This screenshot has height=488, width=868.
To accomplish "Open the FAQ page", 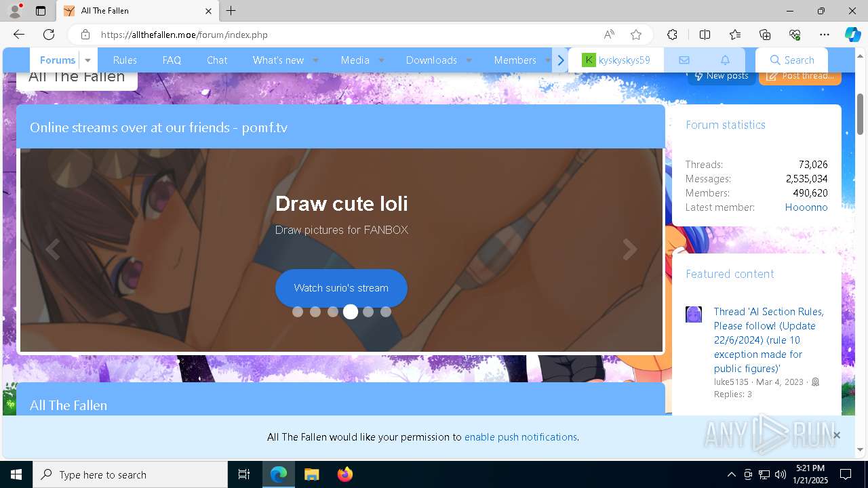I will 172,60.
